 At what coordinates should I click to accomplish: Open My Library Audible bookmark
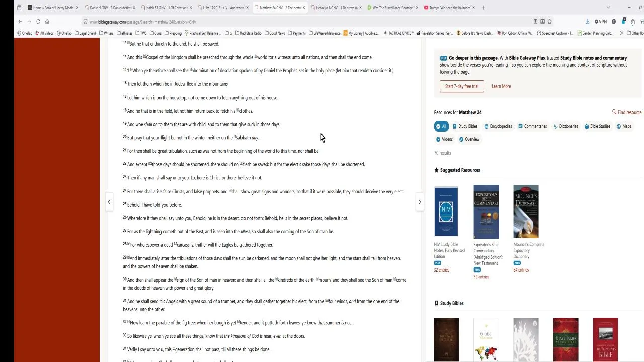[x=361, y=33]
